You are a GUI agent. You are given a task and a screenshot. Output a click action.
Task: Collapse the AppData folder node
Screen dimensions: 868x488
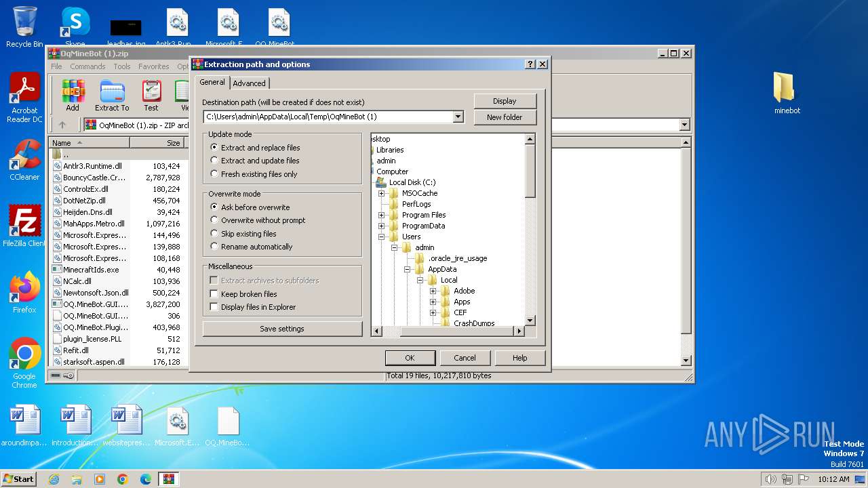(407, 269)
